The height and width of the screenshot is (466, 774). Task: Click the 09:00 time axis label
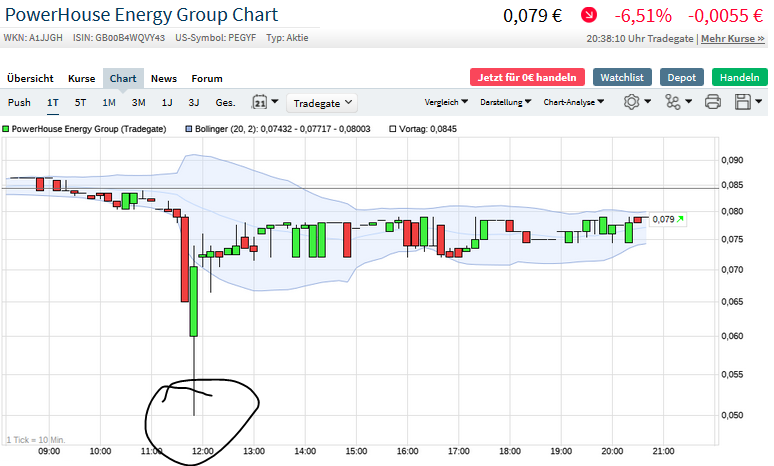49,451
